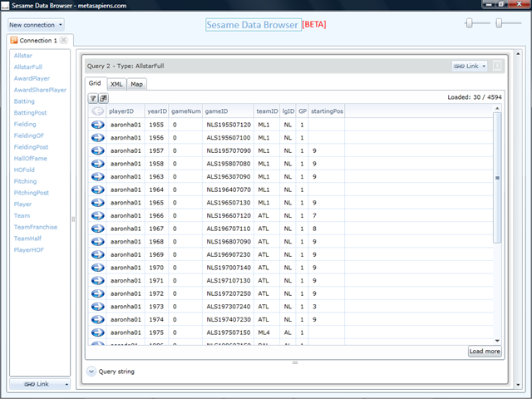The image size is (532, 399).
Task: Open the Link dropdown in query header
Action: (470, 66)
